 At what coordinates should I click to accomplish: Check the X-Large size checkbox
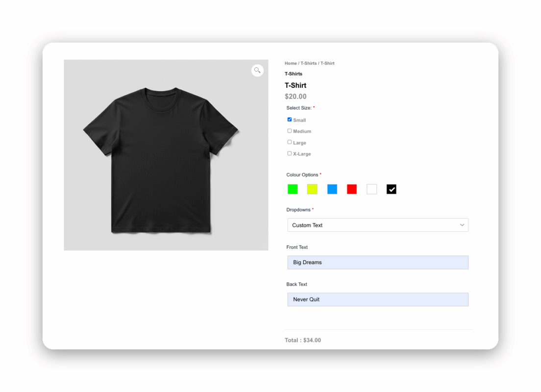click(x=290, y=153)
